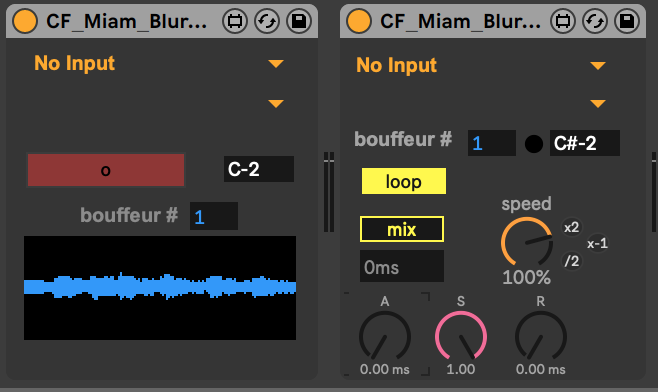Open right device No Input dropdown

(x=481, y=65)
